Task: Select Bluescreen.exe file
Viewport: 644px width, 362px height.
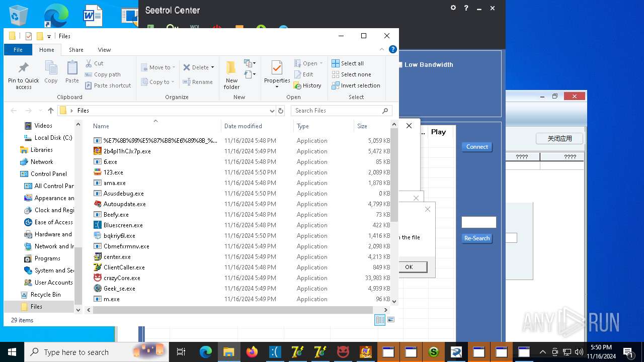Action: point(123,225)
